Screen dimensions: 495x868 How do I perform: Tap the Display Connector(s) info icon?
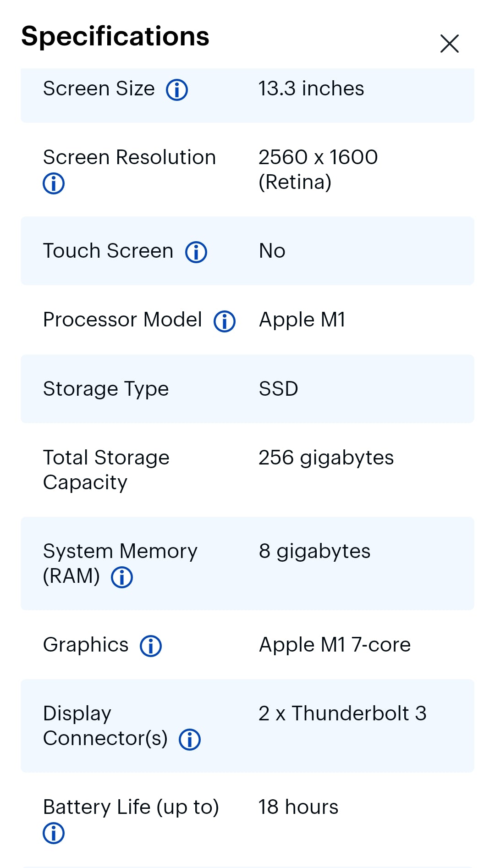tap(190, 740)
